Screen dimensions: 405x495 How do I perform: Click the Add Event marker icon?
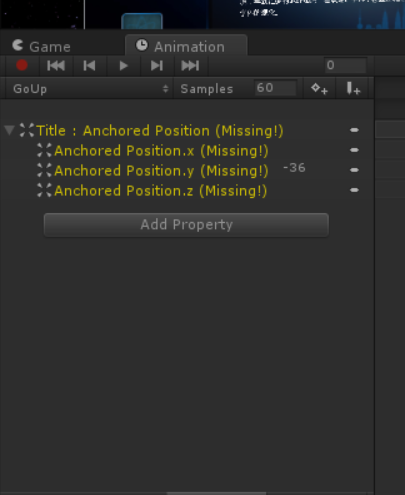point(353,89)
